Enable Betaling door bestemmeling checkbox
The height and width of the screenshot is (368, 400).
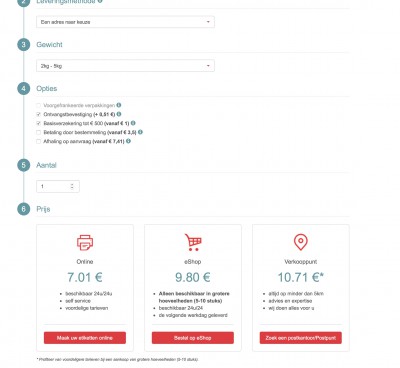point(38,132)
